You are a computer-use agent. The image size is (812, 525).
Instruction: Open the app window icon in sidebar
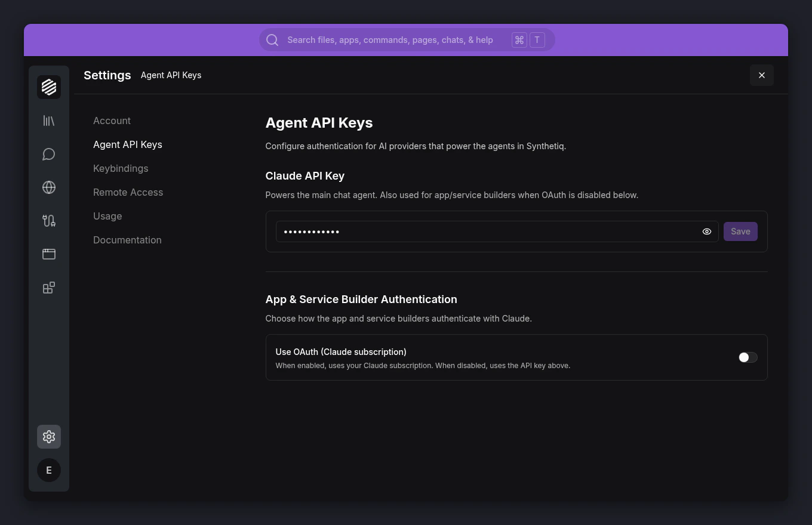pyautogui.click(x=49, y=254)
